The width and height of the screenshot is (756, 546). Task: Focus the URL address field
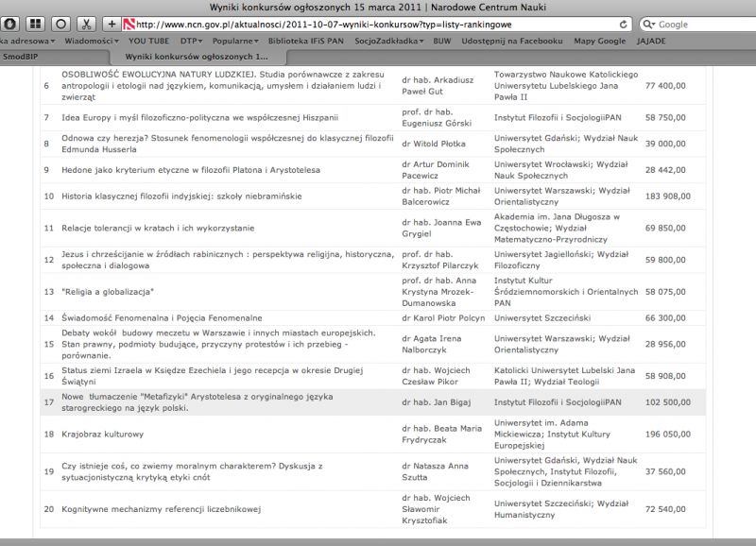[x=376, y=25]
